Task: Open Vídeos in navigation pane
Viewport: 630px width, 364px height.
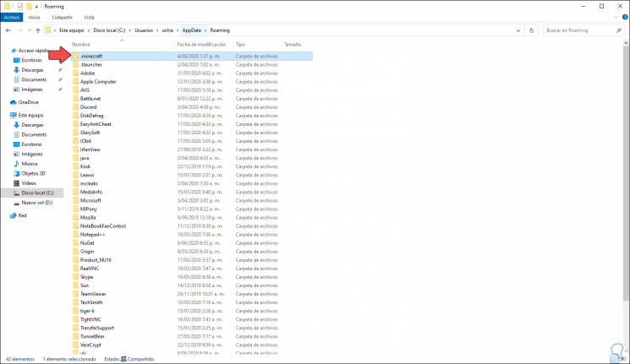Action: pos(29,183)
